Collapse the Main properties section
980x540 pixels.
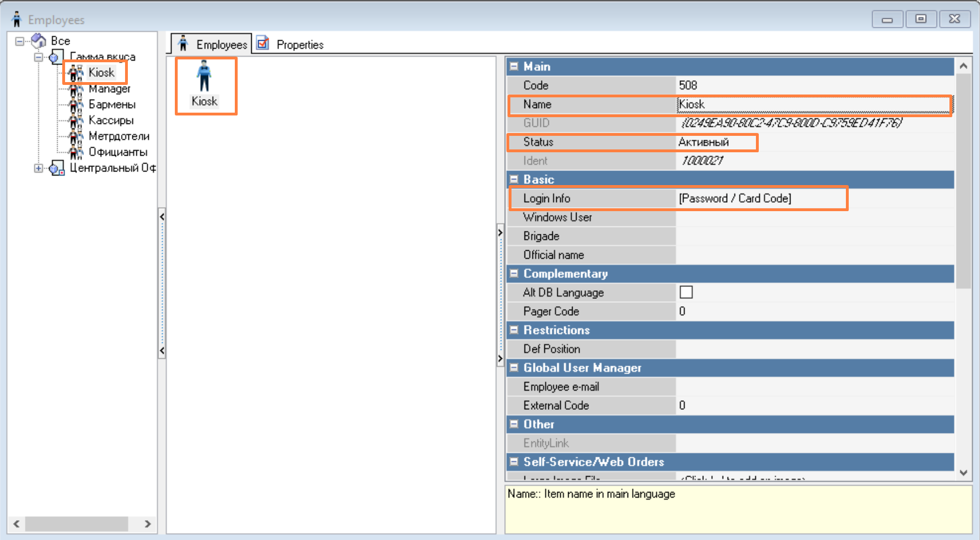click(x=514, y=66)
